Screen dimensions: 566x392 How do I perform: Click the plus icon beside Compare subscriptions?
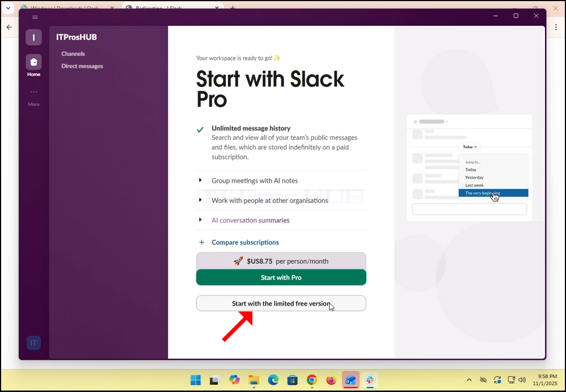click(x=202, y=242)
